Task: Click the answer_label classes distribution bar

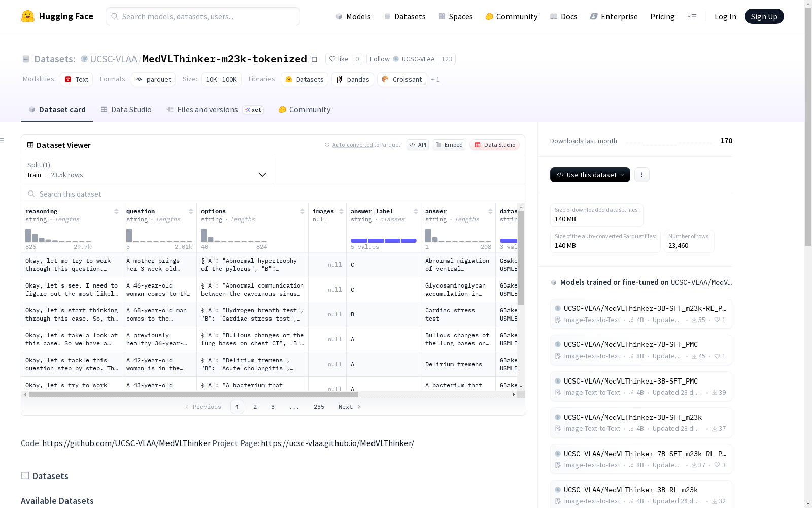Action: tap(384, 241)
